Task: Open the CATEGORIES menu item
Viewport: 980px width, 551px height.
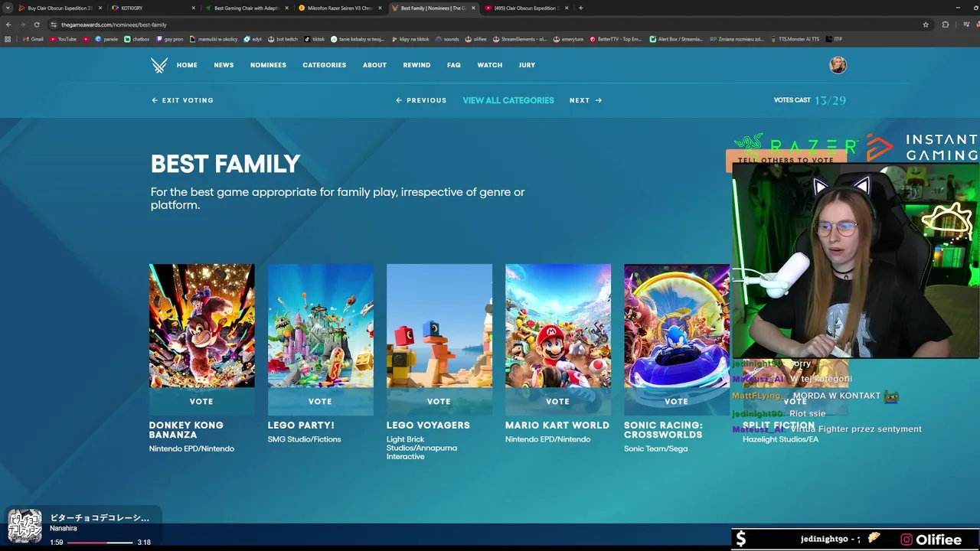Action: coord(324,65)
